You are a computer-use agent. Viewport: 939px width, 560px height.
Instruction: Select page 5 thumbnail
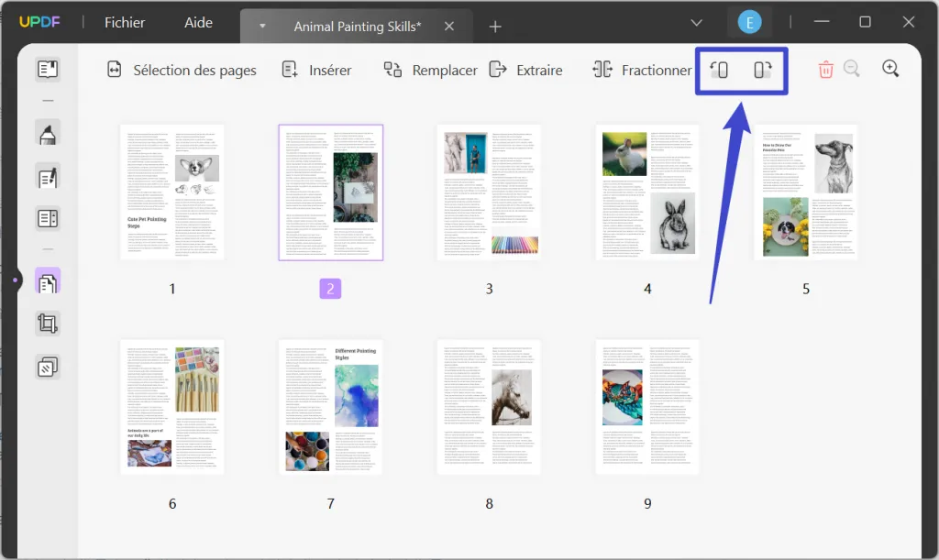pyautogui.click(x=806, y=191)
